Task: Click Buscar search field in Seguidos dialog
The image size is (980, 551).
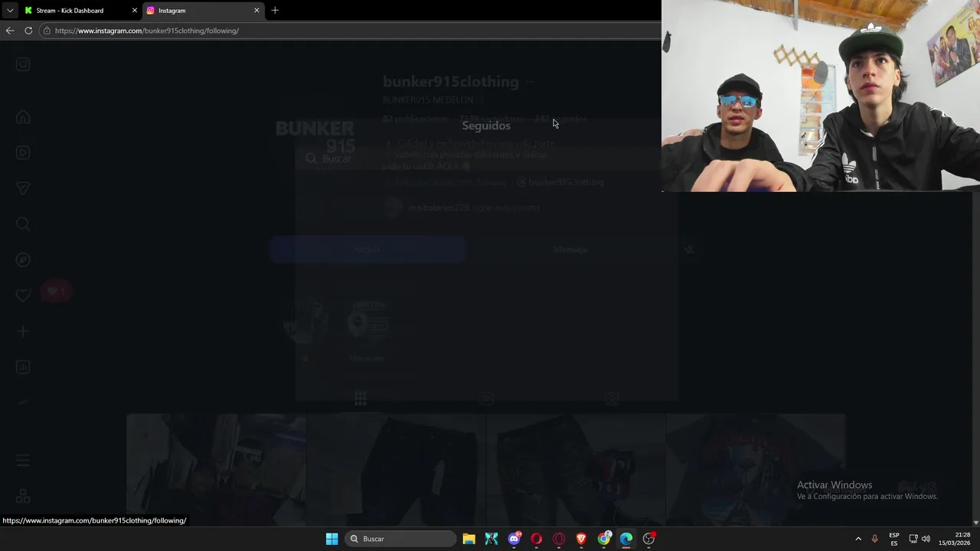Action: [486, 158]
